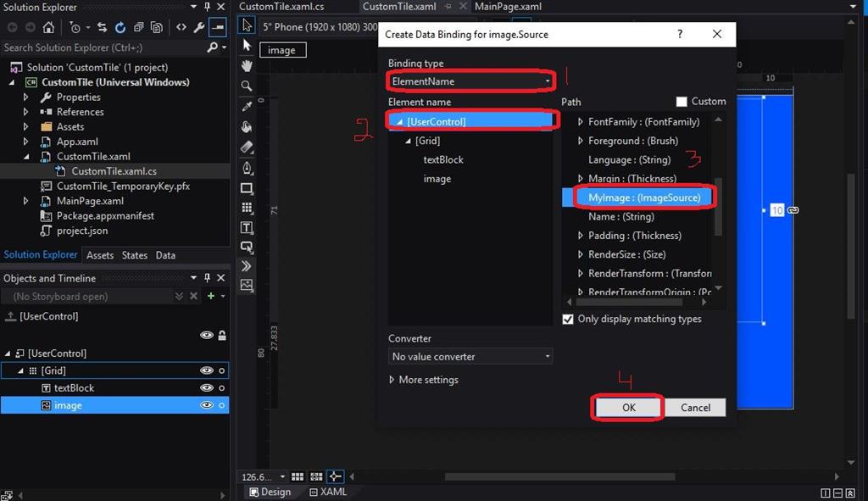Select the Pen tool
This screenshot has height=501, width=868.
click(247, 168)
